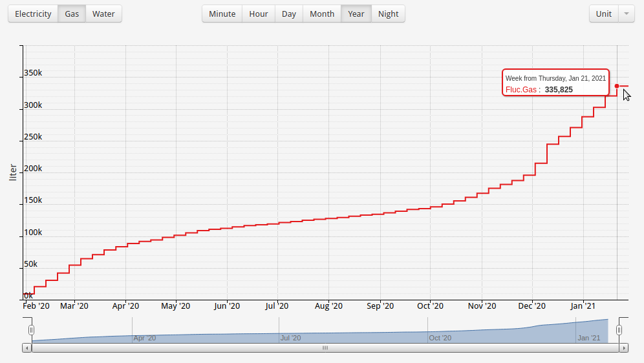The image size is (644, 363).
Task: Click the navigator scrollbar left arrow
Action: [x=27, y=347]
